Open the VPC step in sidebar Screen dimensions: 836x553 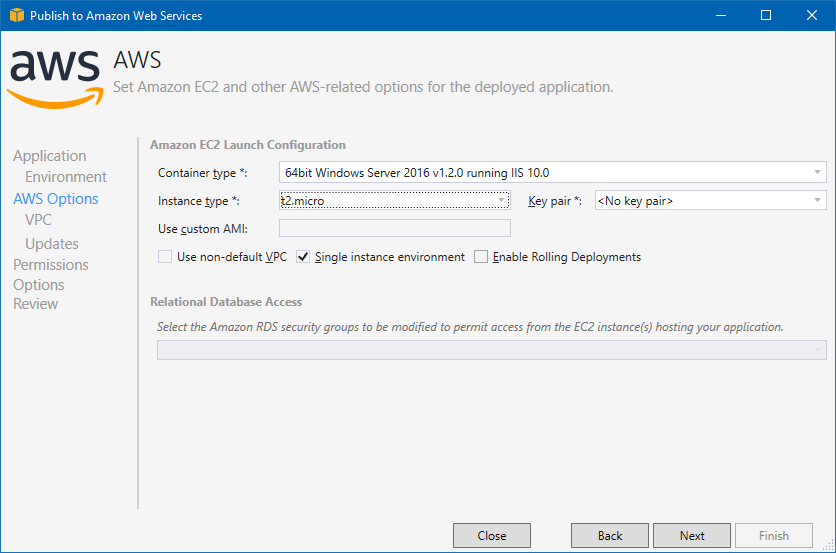click(38, 220)
